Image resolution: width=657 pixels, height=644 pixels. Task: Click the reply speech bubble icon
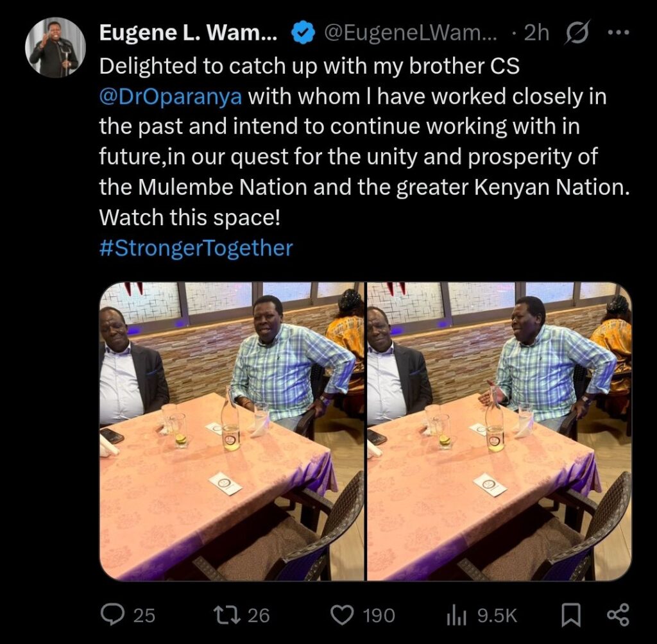tap(113, 615)
